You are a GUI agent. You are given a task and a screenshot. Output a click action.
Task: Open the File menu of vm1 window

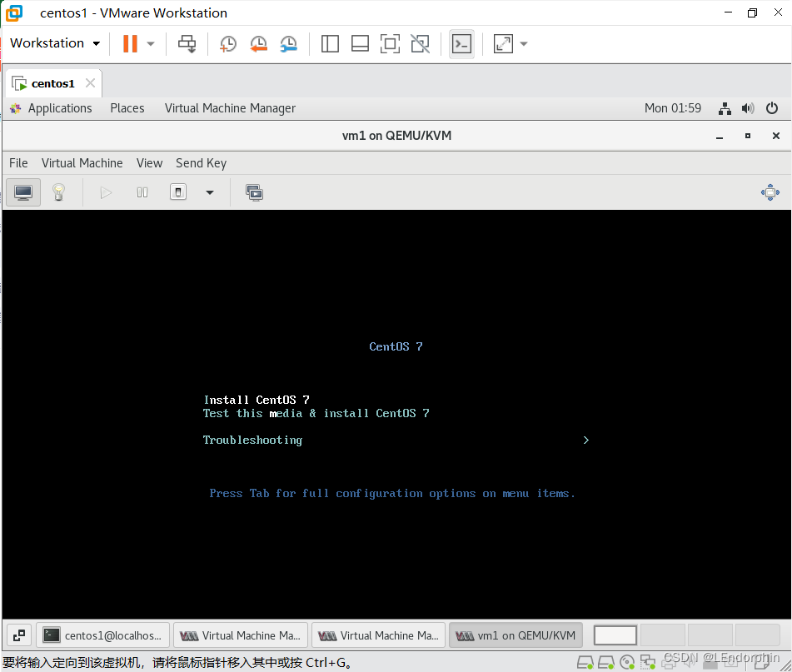[18, 163]
